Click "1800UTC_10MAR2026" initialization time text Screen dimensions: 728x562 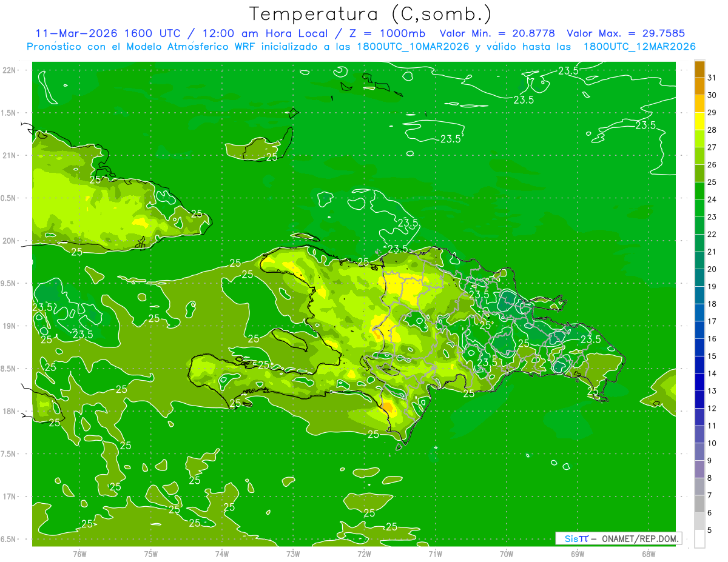pyautogui.click(x=413, y=47)
